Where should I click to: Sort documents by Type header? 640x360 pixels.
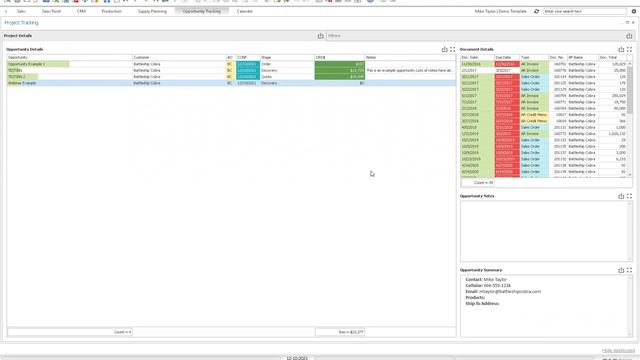(534, 58)
